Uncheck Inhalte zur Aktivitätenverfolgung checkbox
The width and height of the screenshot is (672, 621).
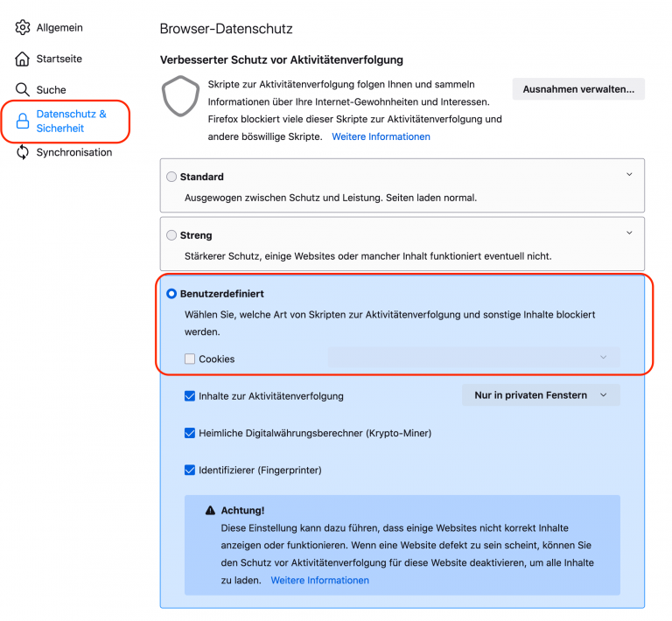190,395
